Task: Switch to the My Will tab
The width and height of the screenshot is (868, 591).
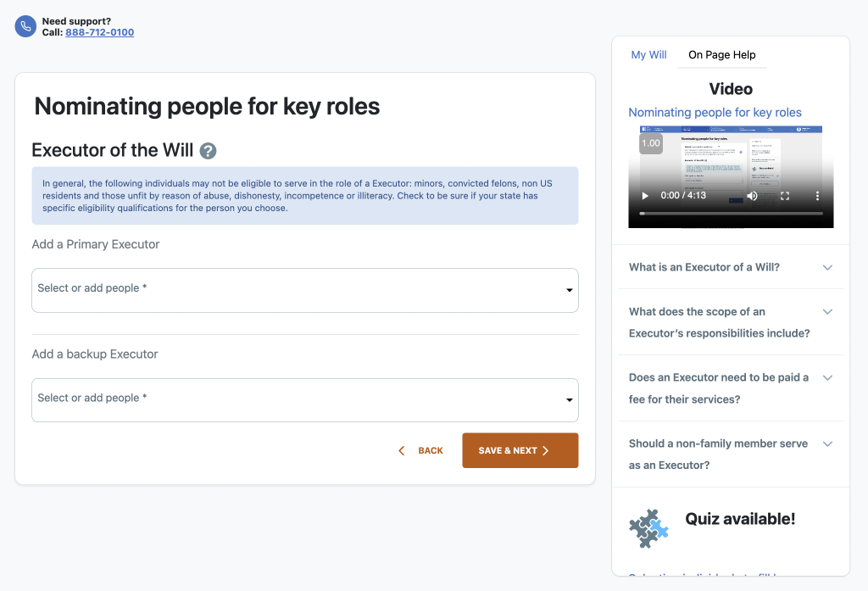Action: (648, 55)
